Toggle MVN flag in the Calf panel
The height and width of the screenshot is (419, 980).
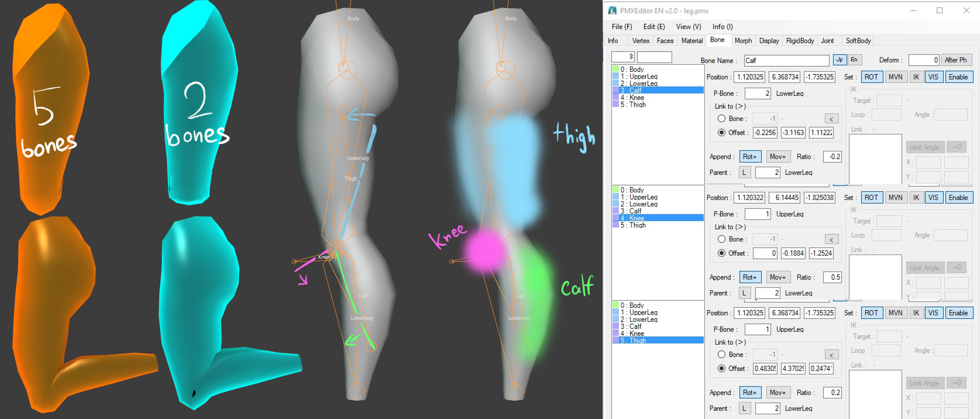point(895,77)
